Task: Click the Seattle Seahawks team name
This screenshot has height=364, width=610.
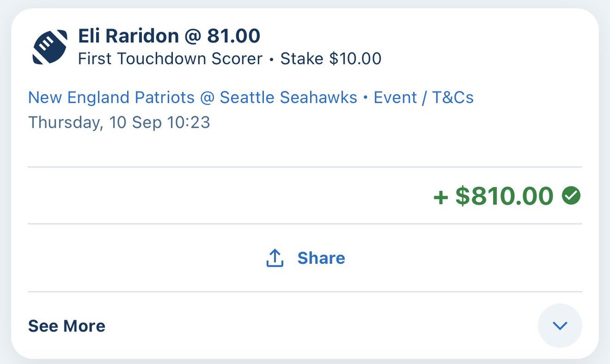Action: 288,98
